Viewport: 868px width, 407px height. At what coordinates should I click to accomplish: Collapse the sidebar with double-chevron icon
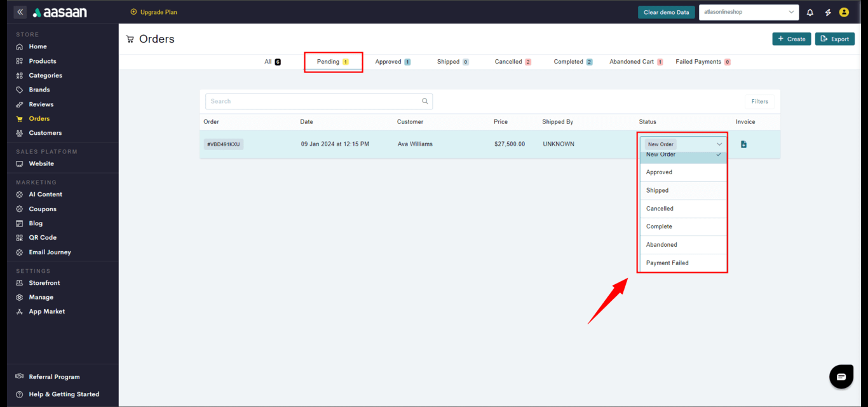tap(20, 12)
